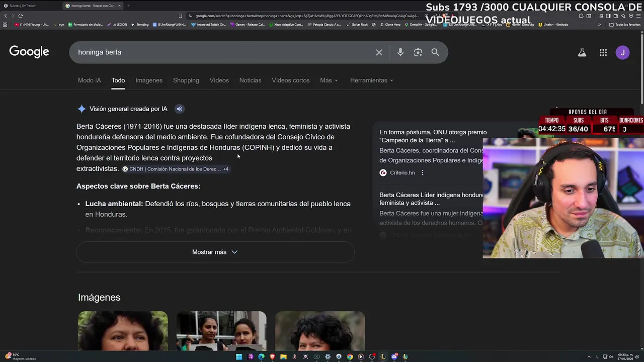This screenshot has height=362, width=644.
Task: Open the first Berta Cáceres image thumbnail
Action: pyautogui.click(x=123, y=331)
